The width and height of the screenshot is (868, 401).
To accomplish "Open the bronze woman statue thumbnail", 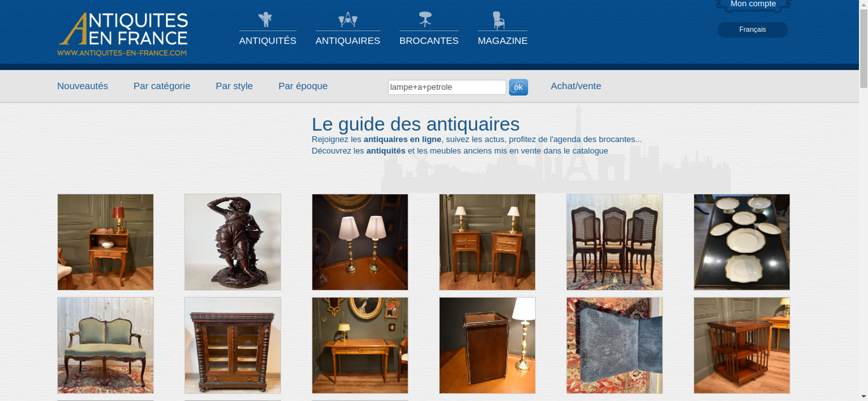I will pyautogui.click(x=233, y=242).
